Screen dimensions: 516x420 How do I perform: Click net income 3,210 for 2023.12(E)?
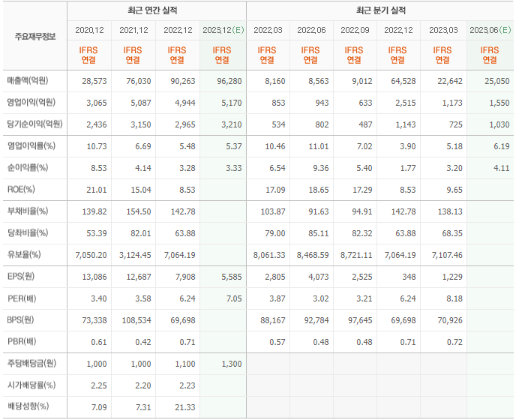(x=232, y=124)
